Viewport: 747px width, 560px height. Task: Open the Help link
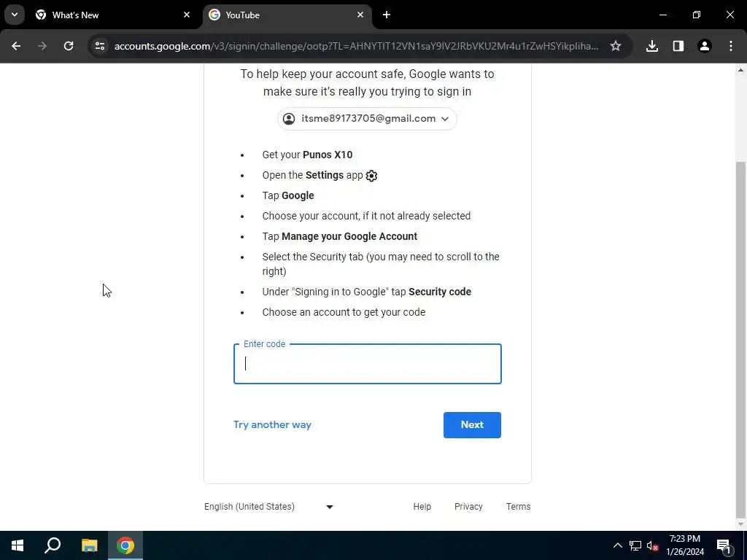coord(422,507)
